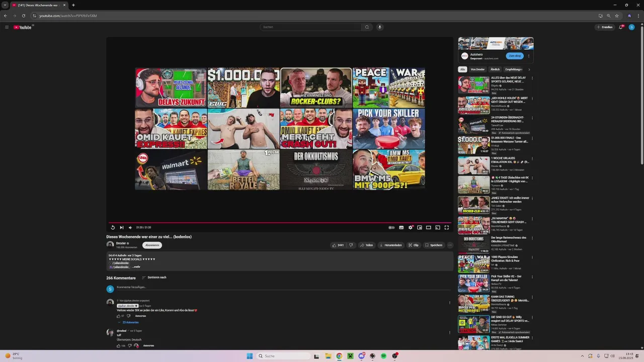Open more actions ellipsis below video

coord(450,245)
